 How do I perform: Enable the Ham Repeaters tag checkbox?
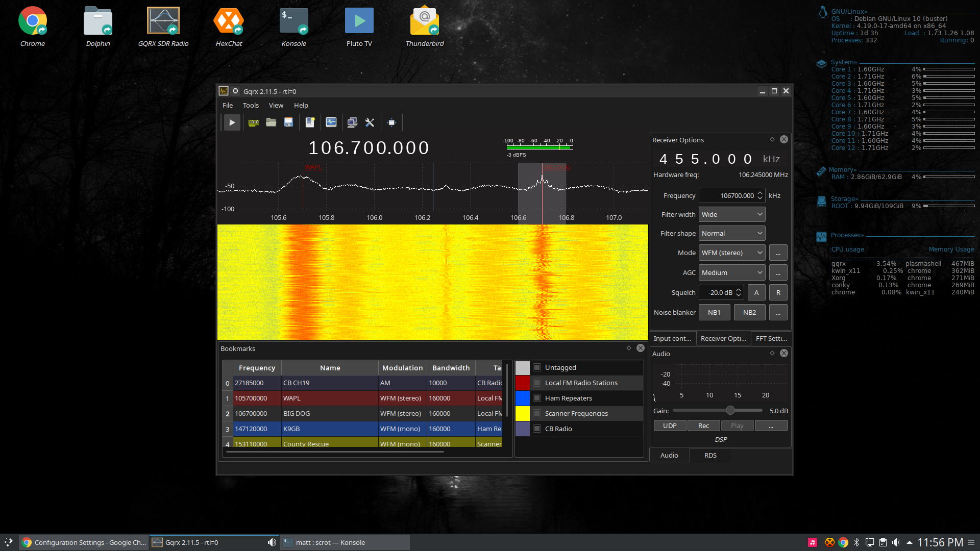tap(537, 398)
